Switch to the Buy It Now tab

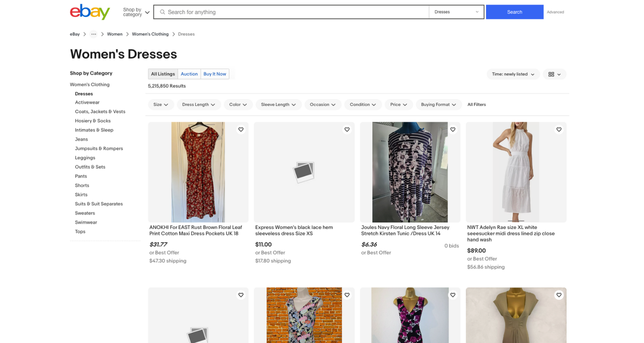tap(215, 74)
